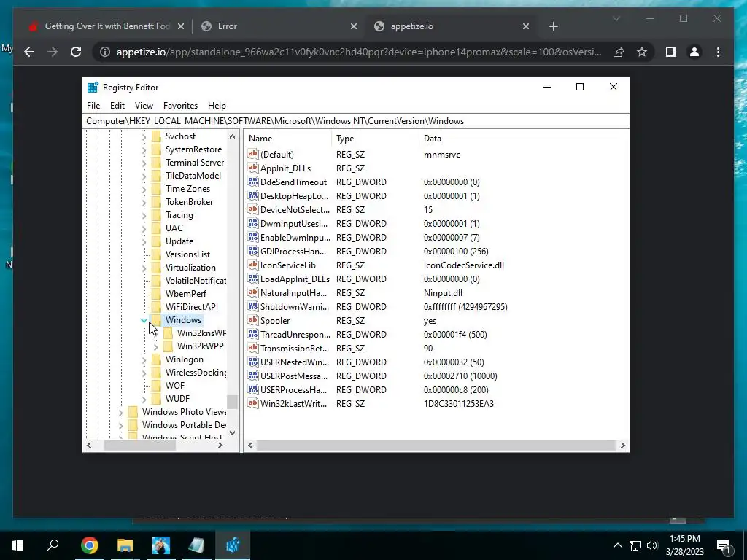Open the notification center
Image resolution: width=747 pixels, height=560 pixels.
click(x=724, y=546)
